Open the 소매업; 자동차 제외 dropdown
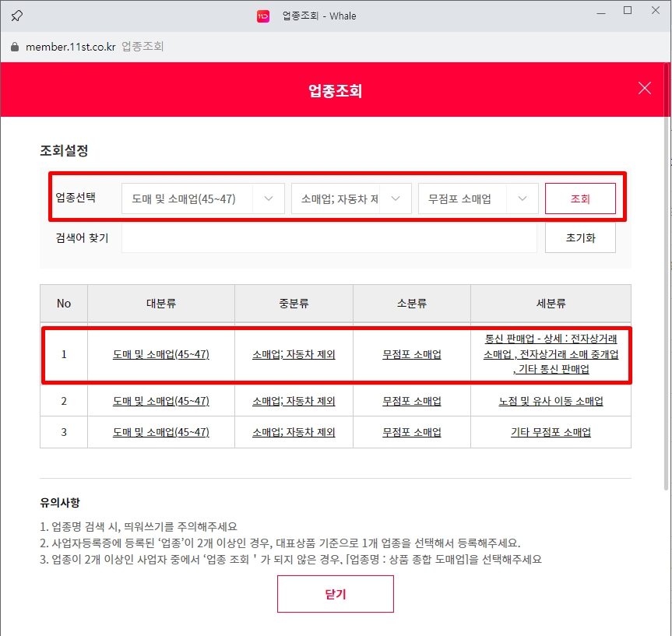Image resolution: width=672 pixels, height=636 pixels. tap(351, 199)
